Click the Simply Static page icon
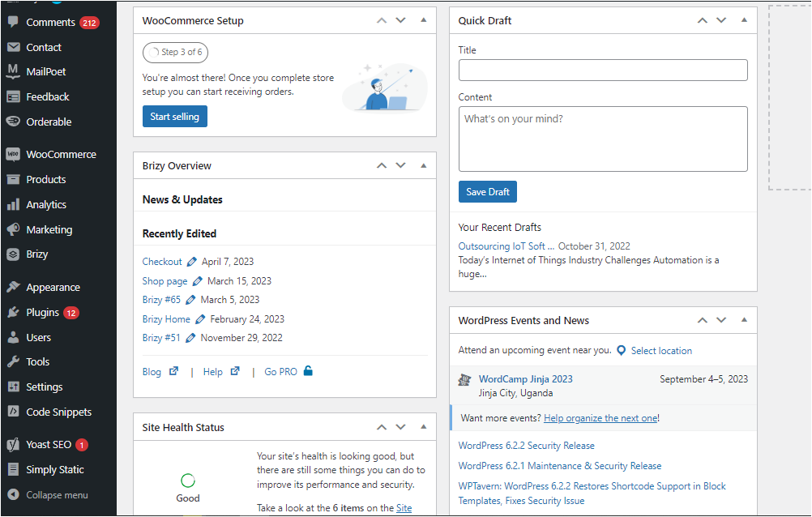Viewport: 812px width, 517px height. point(13,469)
